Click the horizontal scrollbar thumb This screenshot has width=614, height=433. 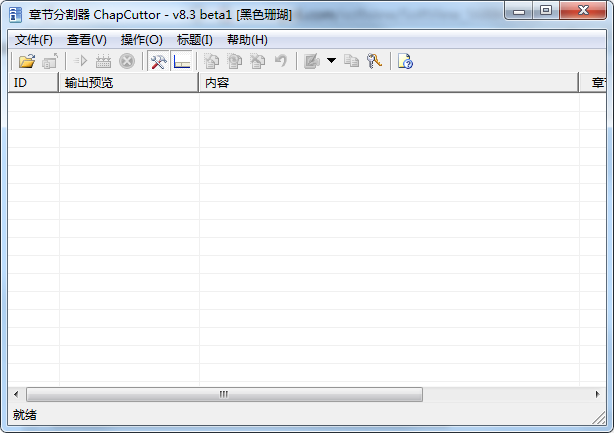224,394
